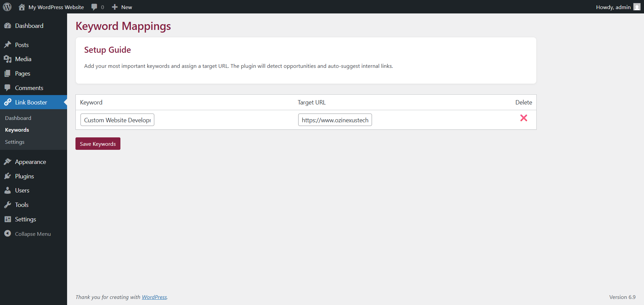
Task: Select the Posts pushpin icon in sidebar
Action: point(8,45)
